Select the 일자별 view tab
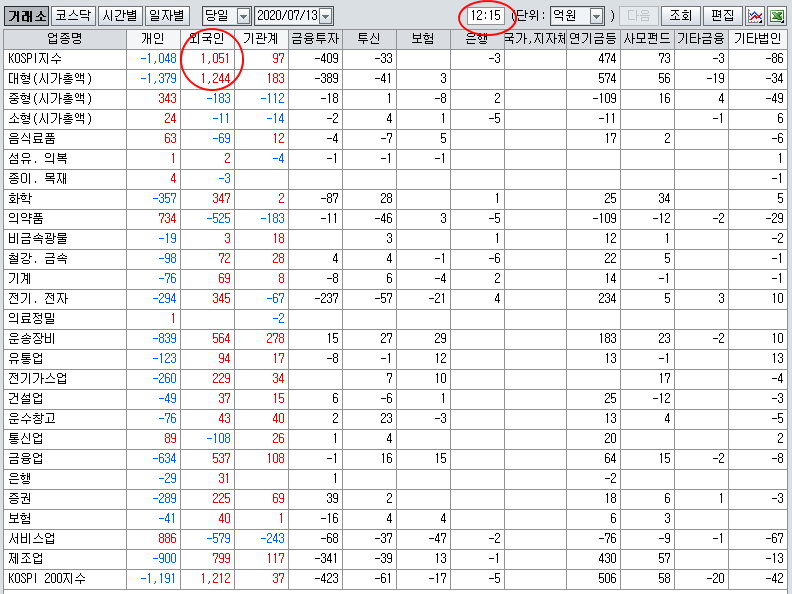The height and width of the screenshot is (594, 792). (167, 16)
